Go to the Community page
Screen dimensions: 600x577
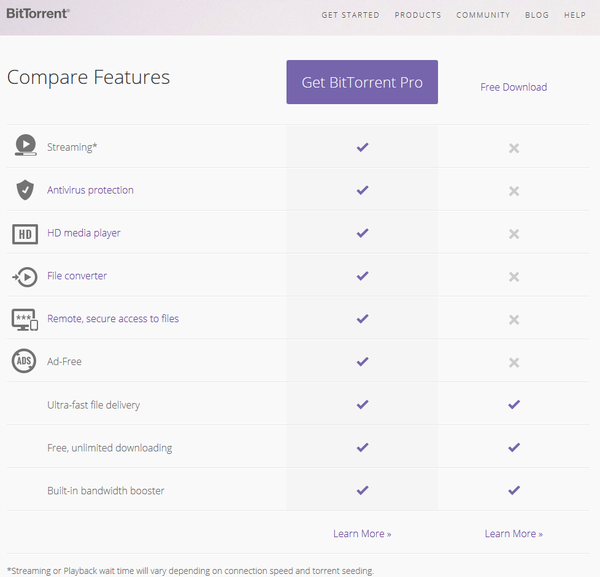point(483,15)
